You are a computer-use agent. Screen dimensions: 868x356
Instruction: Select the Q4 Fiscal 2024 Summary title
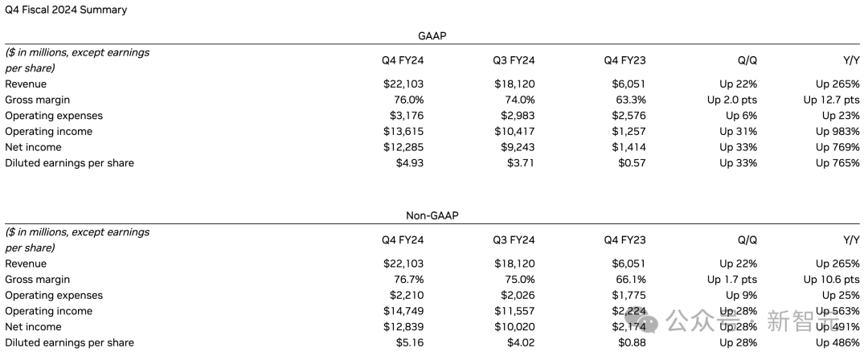(x=66, y=10)
